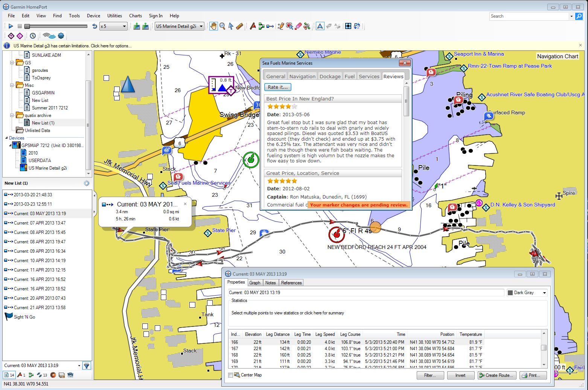The image size is (588, 390).
Task: Switch to the Fuel tab
Action: [x=349, y=76]
